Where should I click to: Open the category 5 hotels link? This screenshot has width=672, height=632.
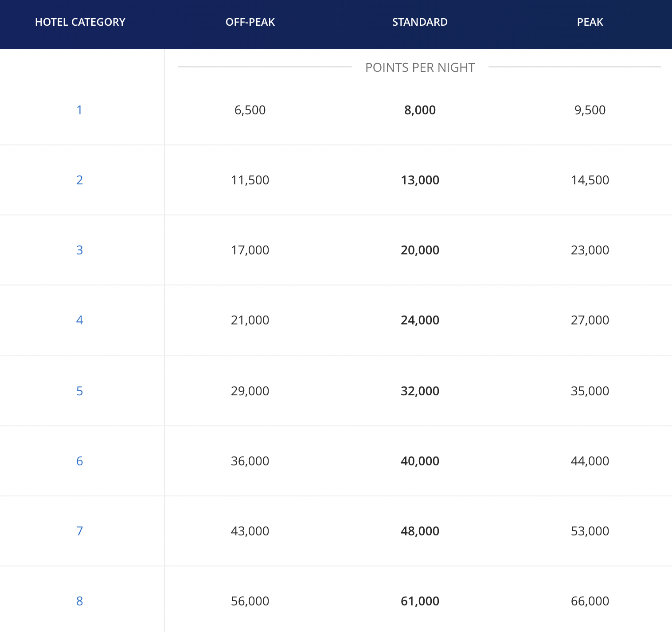[79, 391]
